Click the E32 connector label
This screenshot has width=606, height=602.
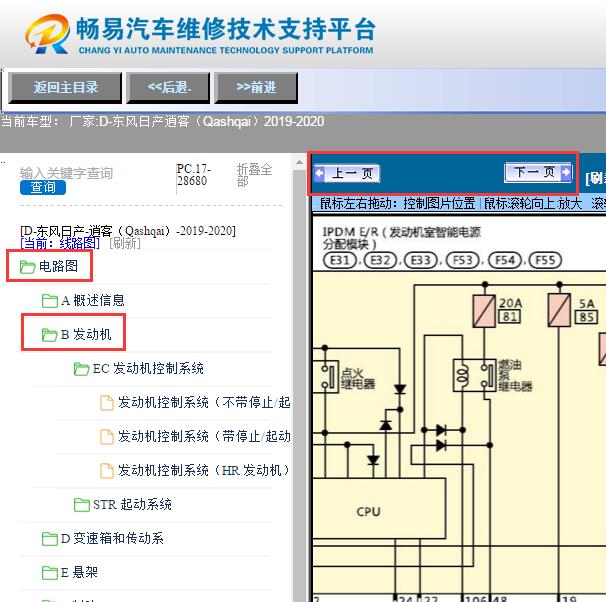tap(380, 260)
